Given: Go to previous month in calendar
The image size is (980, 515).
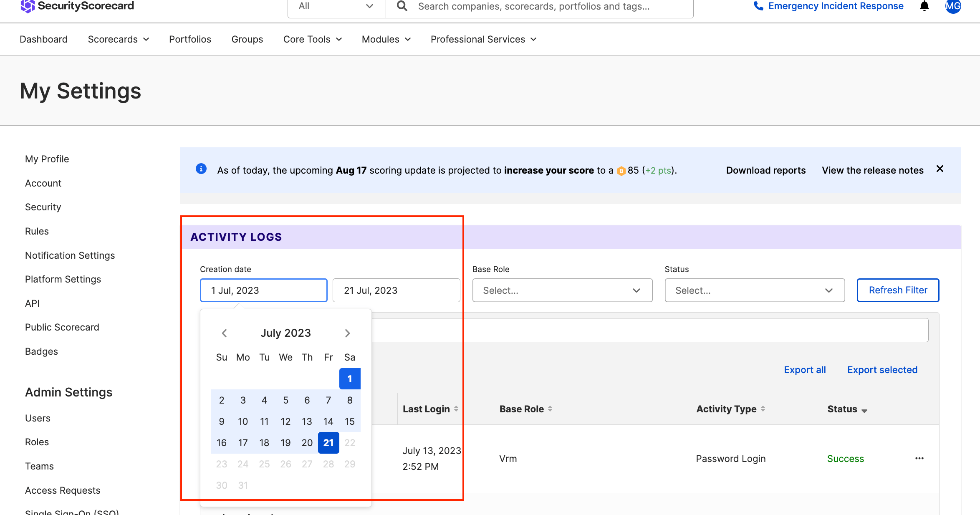Looking at the screenshot, I should coord(224,333).
